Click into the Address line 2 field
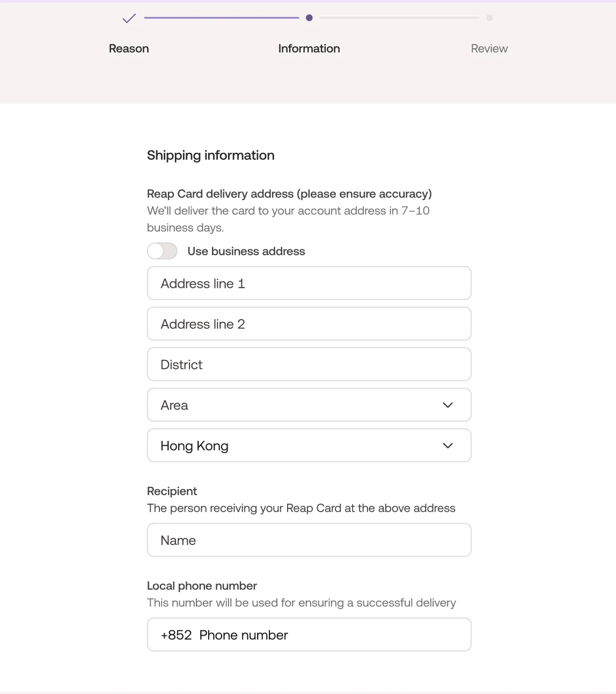 tap(309, 324)
